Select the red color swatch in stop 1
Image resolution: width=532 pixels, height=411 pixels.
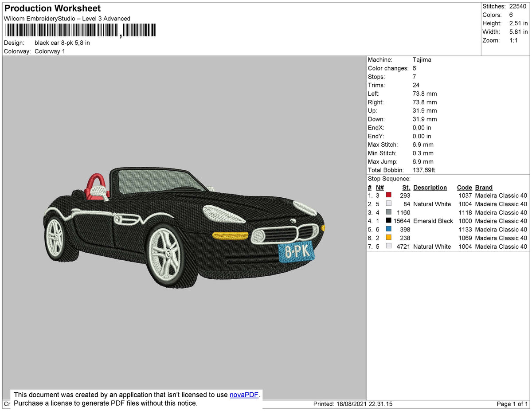pyautogui.click(x=389, y=196)
